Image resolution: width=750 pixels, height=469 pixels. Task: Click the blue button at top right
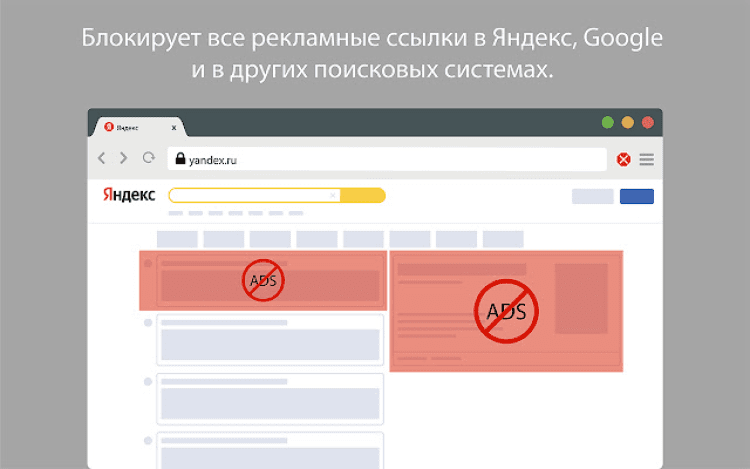(637, 196)
